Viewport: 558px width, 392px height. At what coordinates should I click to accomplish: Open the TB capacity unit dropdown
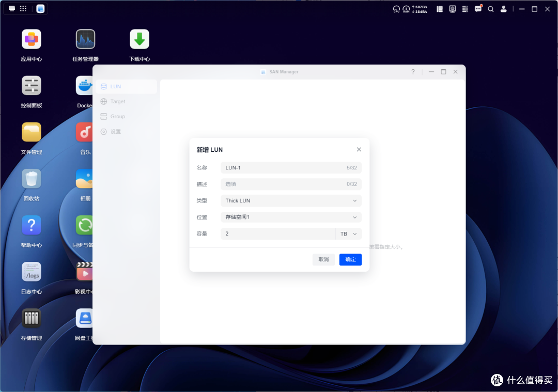[349, 234]
